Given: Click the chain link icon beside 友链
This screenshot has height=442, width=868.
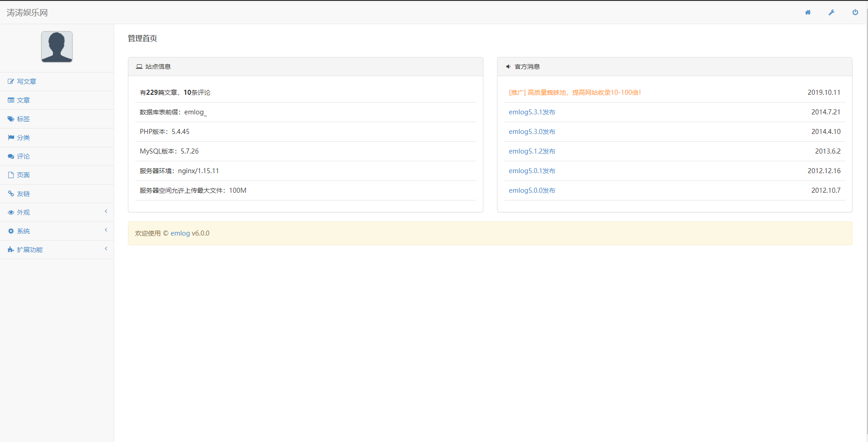Looking at the screenshot, I should (11, 194).
